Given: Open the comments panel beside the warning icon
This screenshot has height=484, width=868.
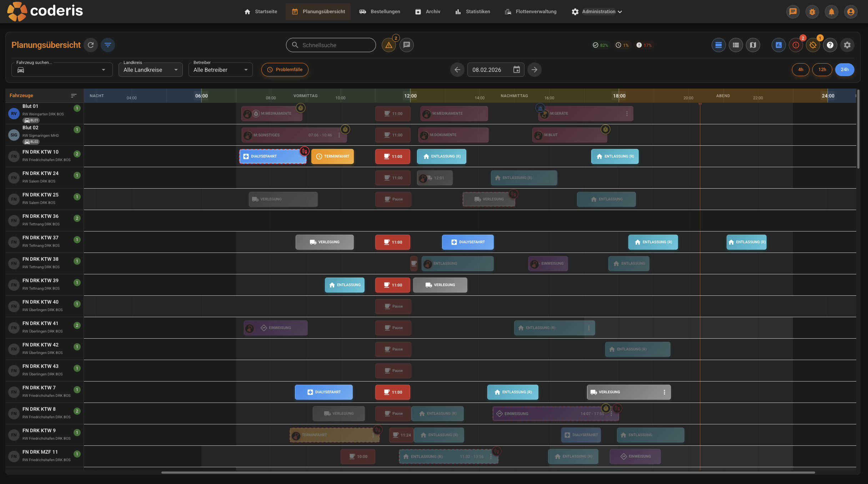Looking at the screenshot, I should (407, 45).
